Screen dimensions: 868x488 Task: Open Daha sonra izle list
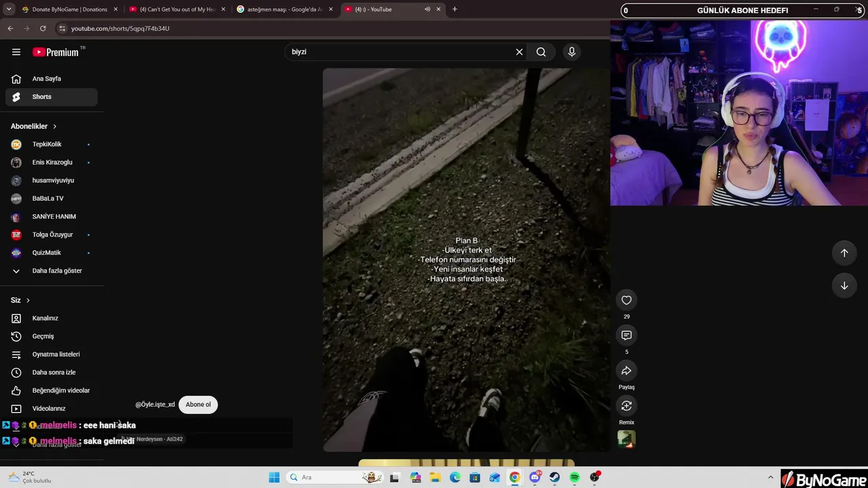point(52,373)
